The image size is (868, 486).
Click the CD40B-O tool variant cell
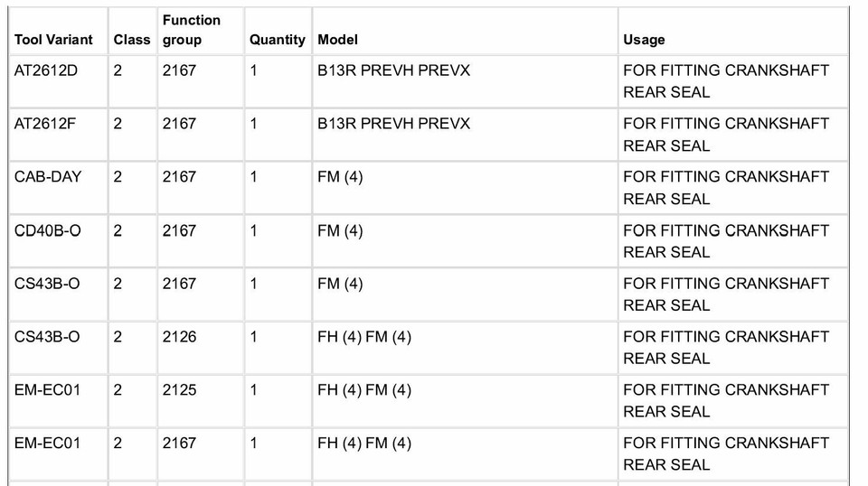[47, 230]
